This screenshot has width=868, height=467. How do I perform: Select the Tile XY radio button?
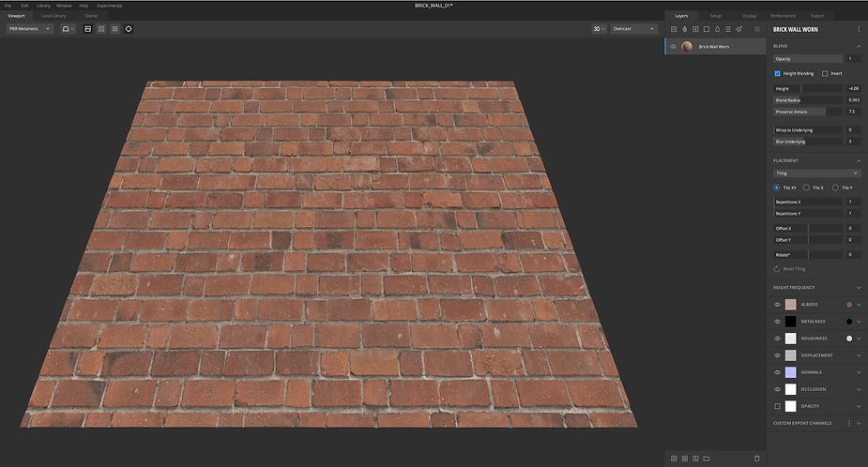coord(777,188)
